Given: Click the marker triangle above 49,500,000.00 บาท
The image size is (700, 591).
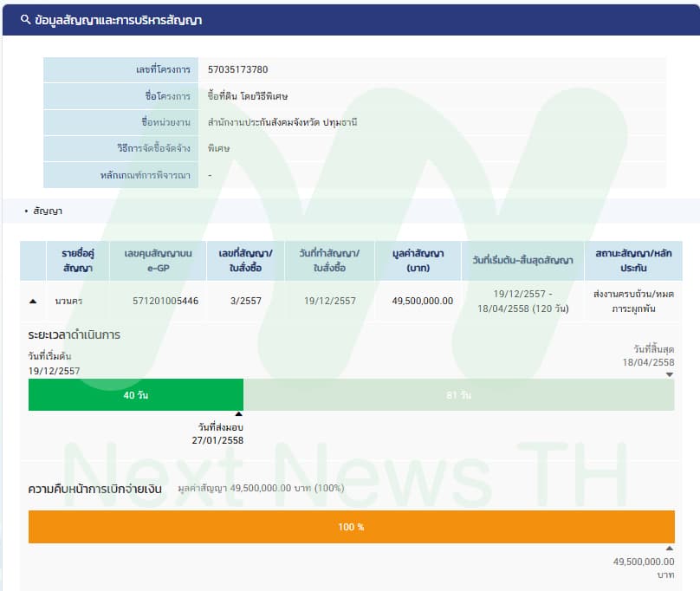Looking at the screenshot, I should 669,549.
